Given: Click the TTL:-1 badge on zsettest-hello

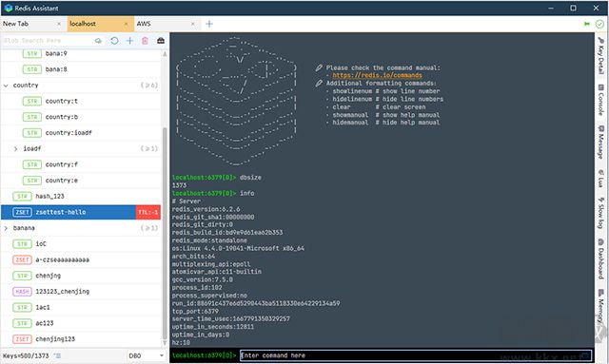Looking at the screenshot, I should coord(148,212).
